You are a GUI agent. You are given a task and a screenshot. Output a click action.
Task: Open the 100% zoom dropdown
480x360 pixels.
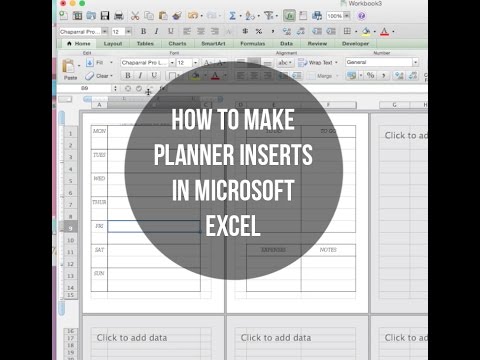tap(347, 16)
